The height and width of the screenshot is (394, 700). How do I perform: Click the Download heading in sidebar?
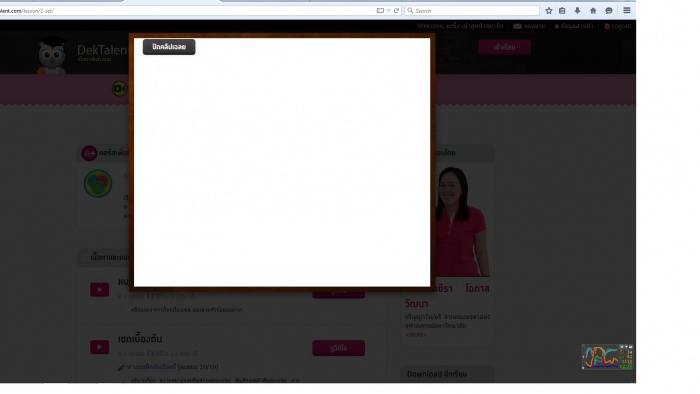click(x=437, y=374)
